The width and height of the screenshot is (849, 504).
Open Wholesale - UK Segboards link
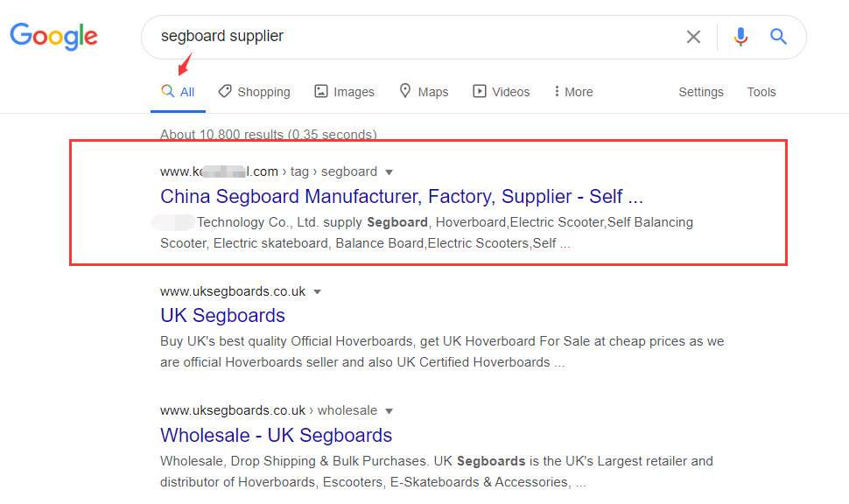pos(277,435)
